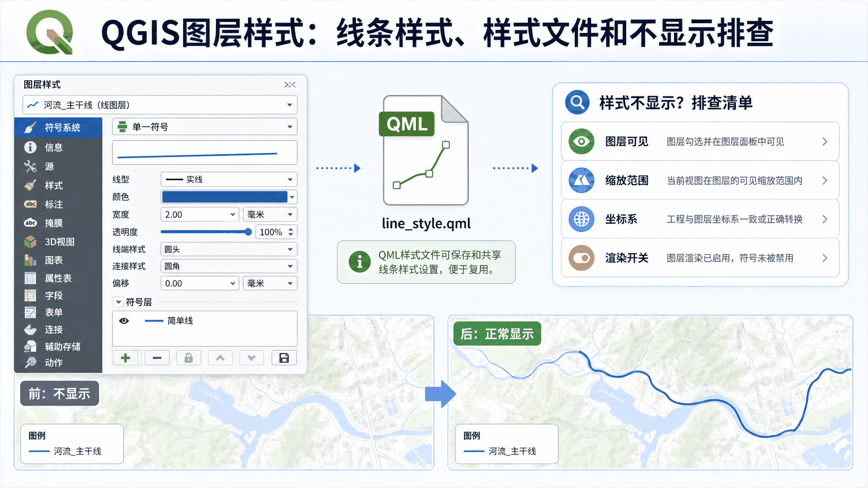Open the 坐标系 checklist row
Image resolution: width=868 pixels, height=488 pixels.
click(x=700, y=219)
